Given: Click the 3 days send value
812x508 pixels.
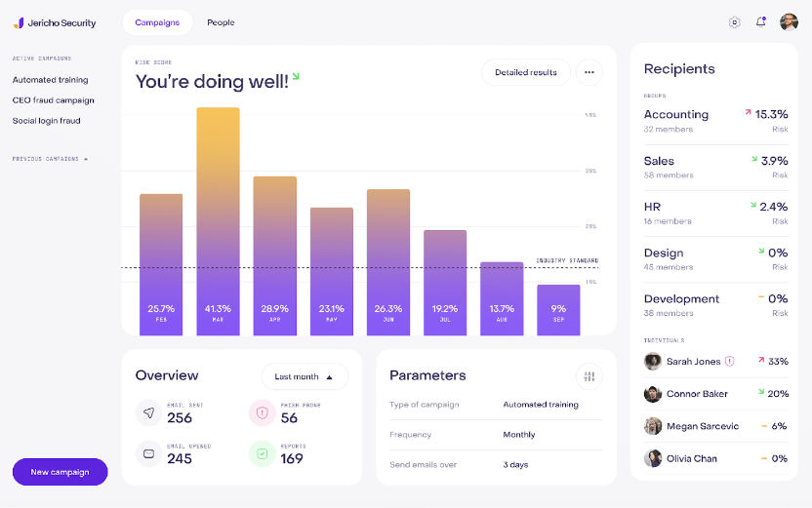Looking at the screenshot, I should tap(515, 464).
